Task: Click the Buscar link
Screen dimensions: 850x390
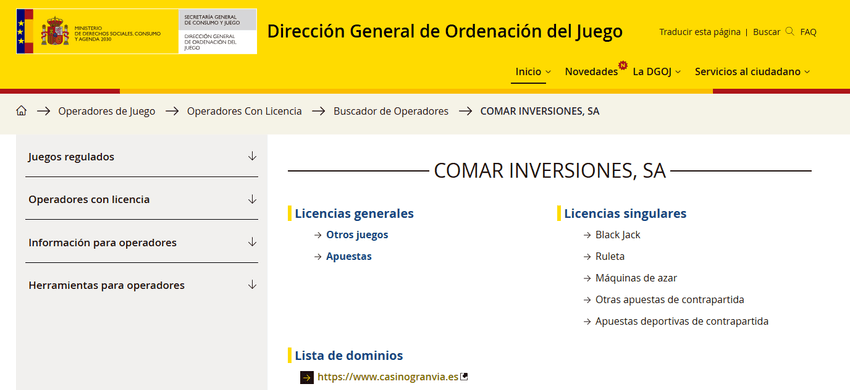Action: (x=767, y=32)
